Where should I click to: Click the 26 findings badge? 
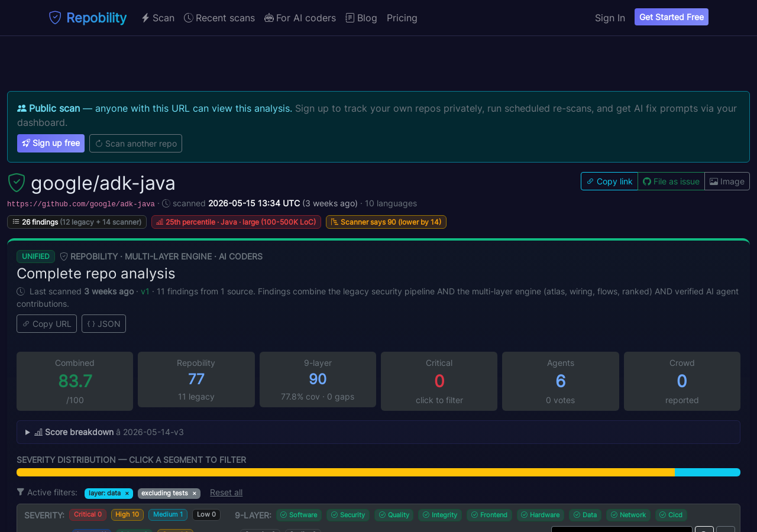tap(77, 222)
